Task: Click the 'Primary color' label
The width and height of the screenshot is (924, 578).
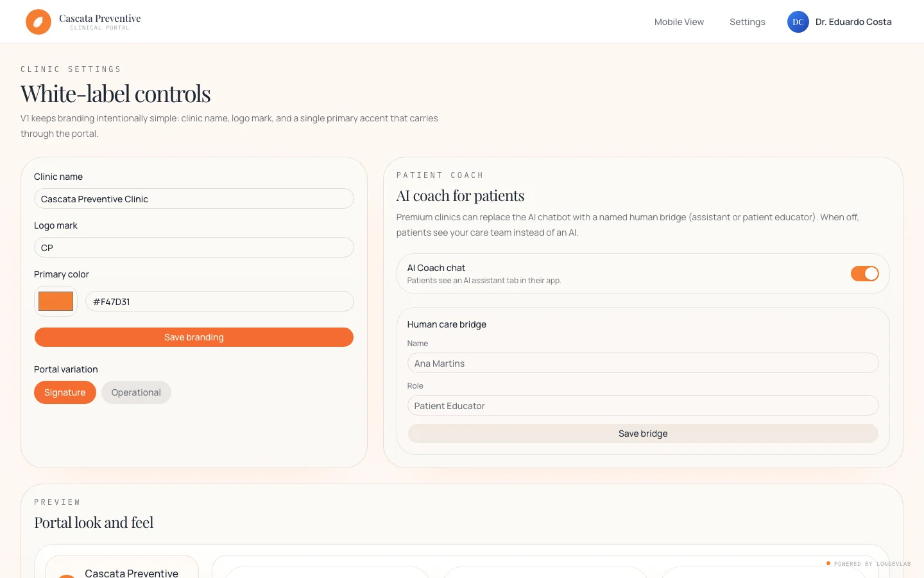Action: [62, 274]
